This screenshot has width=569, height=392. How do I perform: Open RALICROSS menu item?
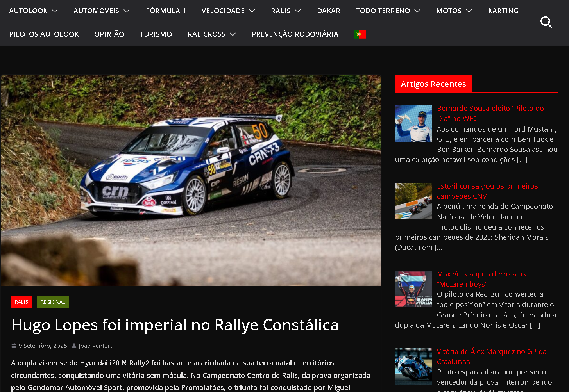206,34
